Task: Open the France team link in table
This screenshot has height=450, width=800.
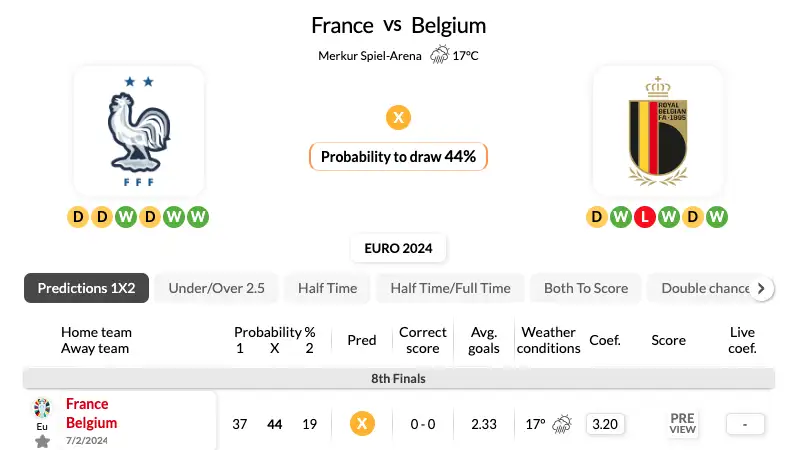Action: pyautogui.click(x=87, y=404)
